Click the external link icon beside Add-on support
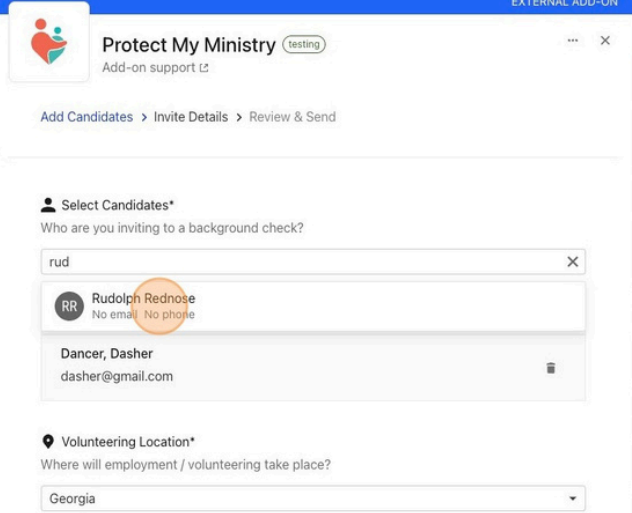Image resolution: width=632 pixels, height=513 pixels. click(x=204, y=68)
